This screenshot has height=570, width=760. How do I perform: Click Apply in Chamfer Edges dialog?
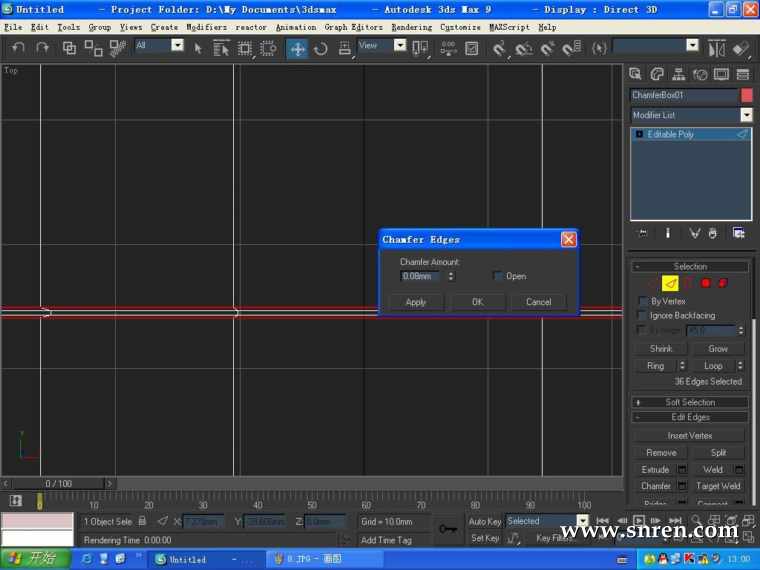415,302
